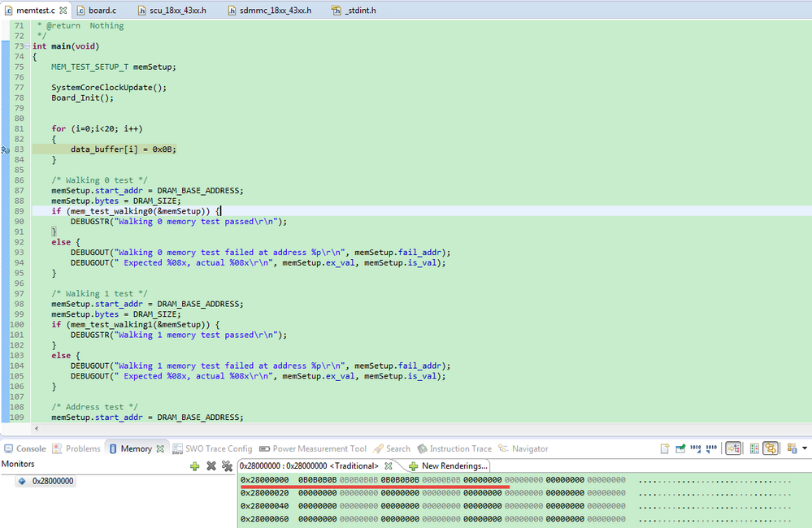Open the Power Measurement Tool tab
The image size is (812, 528).
(x=313, y=448)
